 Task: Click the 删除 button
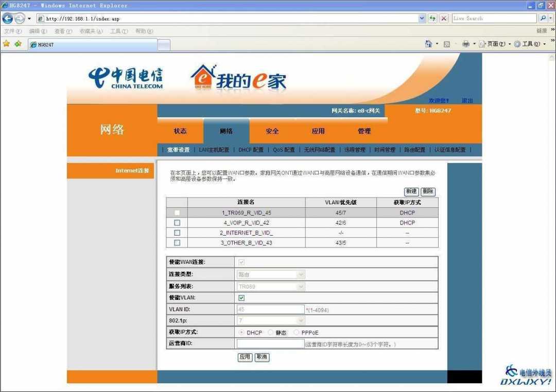(x=428, y=191)
